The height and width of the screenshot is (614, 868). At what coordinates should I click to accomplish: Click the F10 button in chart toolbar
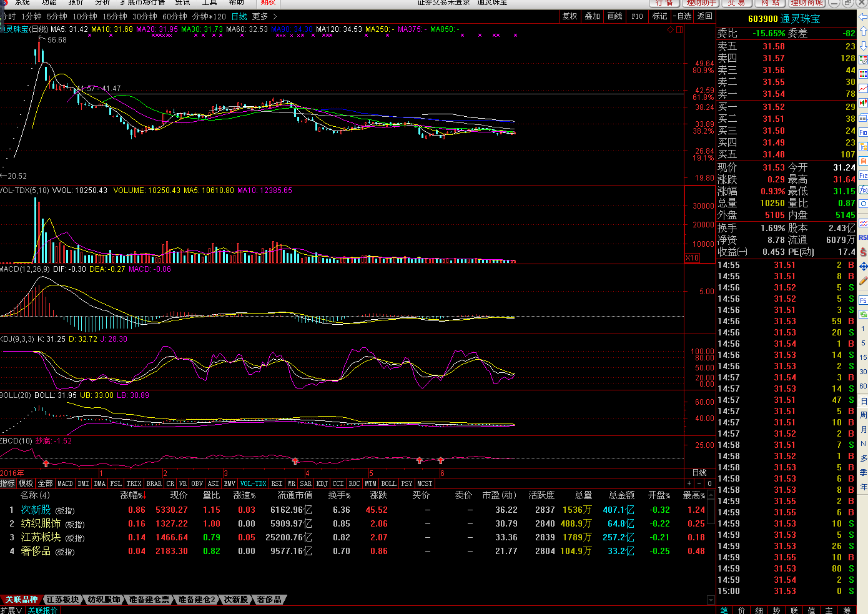click(x=637, y=16)
